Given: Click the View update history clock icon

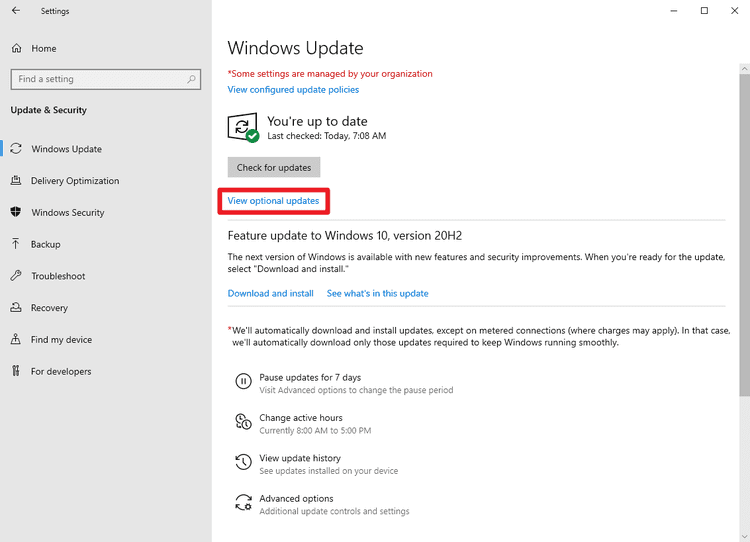Looking at the screenshot, I should pyautogui.click(x=243, y=462).
